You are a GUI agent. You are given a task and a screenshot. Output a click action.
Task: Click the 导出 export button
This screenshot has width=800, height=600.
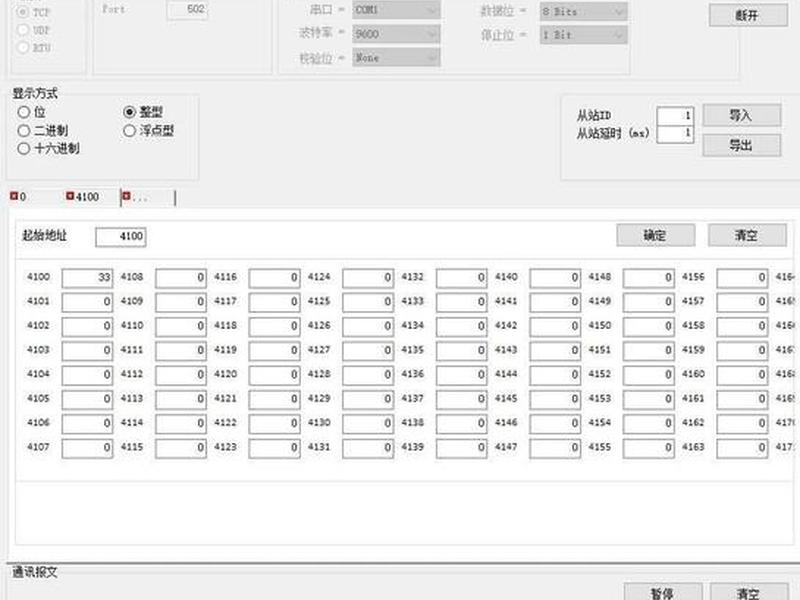coord(741,145)
